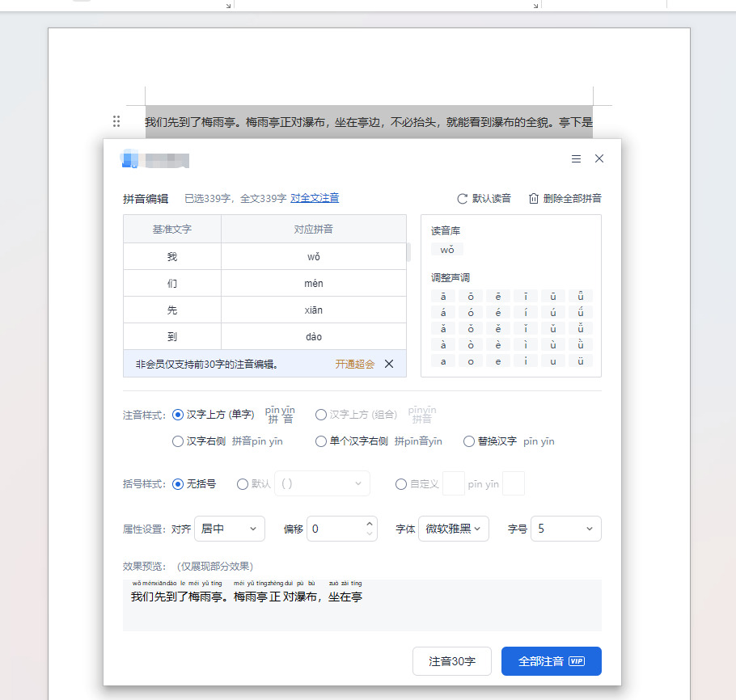Decrease the 偏移 offset value

(x=370, y=534)
